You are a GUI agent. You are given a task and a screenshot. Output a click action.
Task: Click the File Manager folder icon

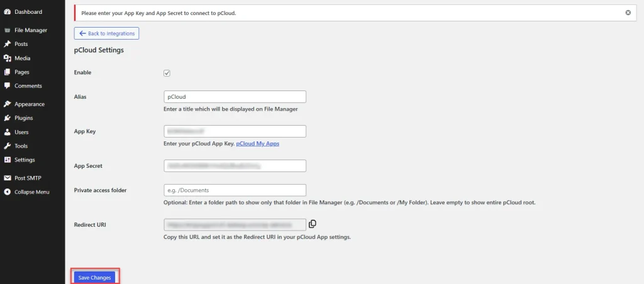pos(7,30)
